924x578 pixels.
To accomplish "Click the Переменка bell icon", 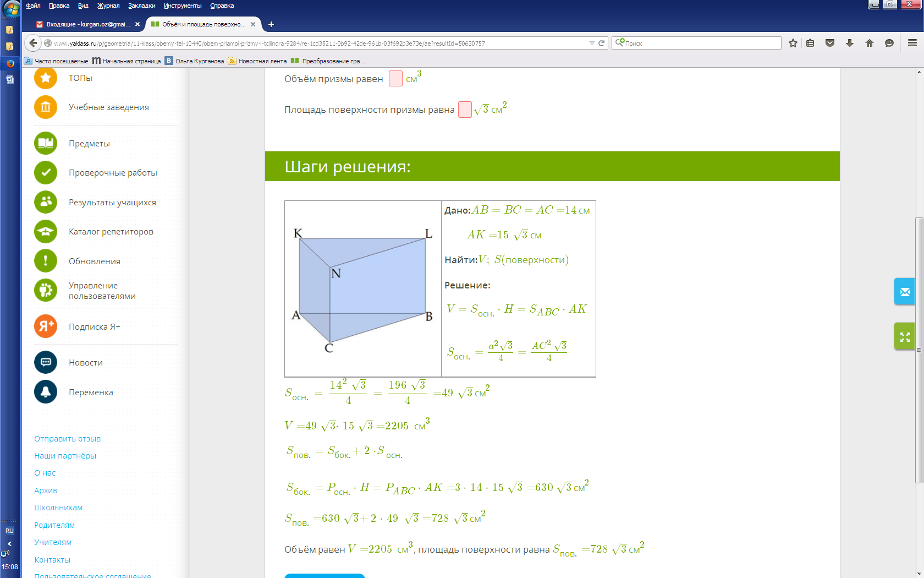I will (46, 392).
